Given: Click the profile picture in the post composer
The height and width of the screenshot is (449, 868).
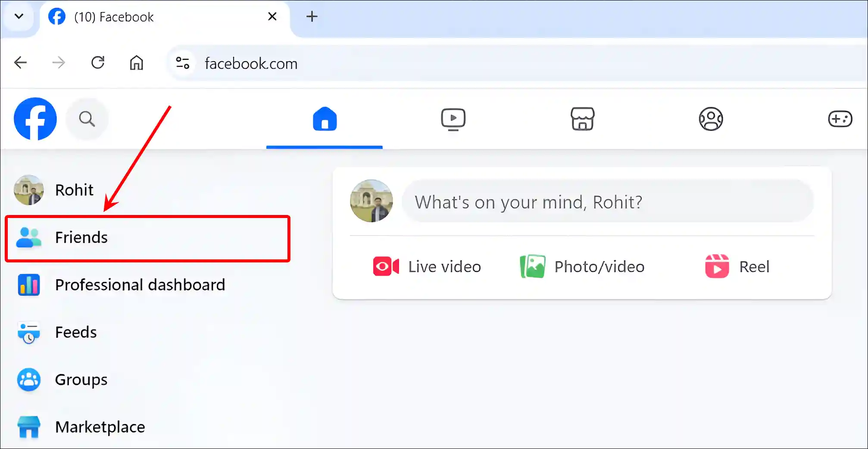Looking at the screenshot, I should point(372,201).
